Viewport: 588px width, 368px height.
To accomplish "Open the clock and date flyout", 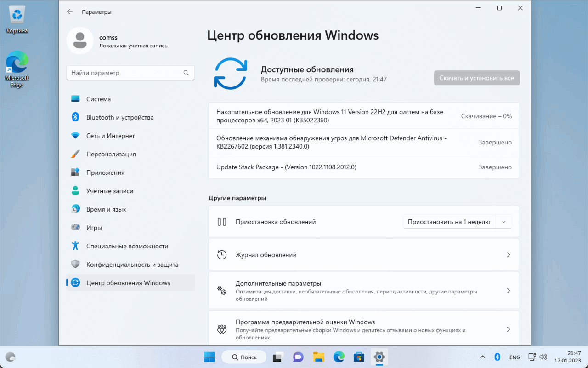I will [568, 357].
